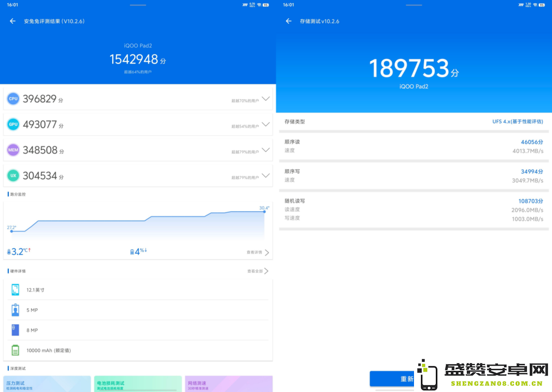552x392 pixels.
Task: Tap the 5 MP camera text
Action: (32, 310)
